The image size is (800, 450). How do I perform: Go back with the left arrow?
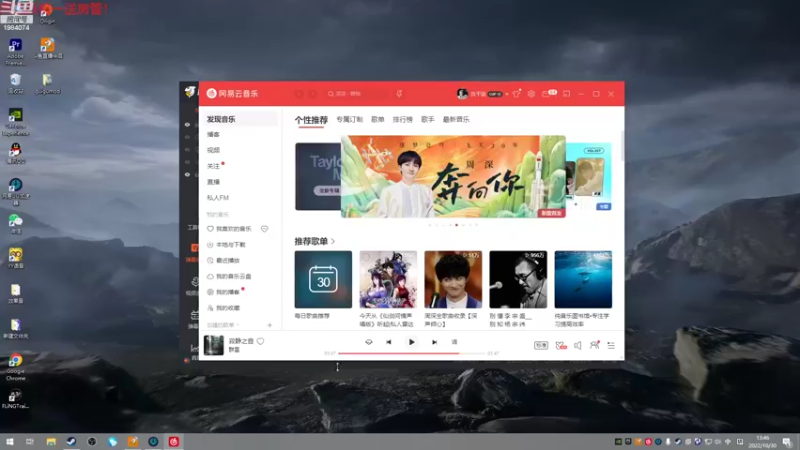299,94
